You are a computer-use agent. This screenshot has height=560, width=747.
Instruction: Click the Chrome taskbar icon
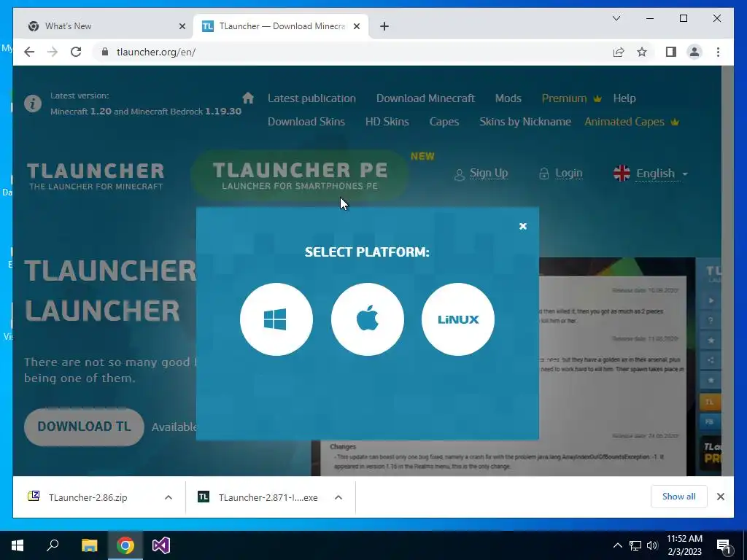pos(125,545)
